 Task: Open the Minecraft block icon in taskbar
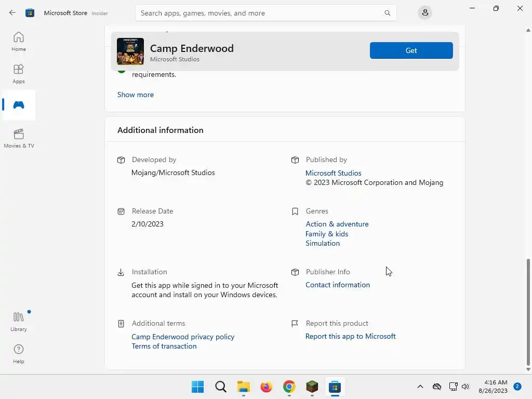(312, 387)
